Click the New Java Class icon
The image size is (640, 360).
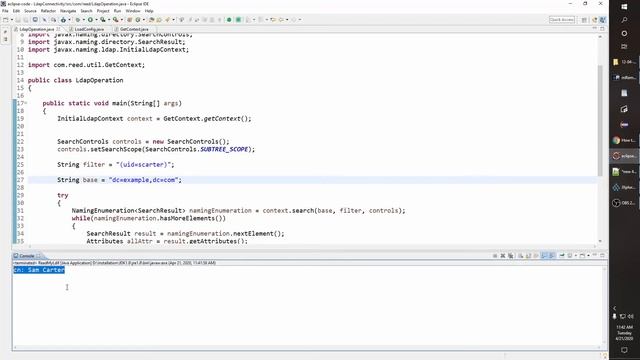138,20
